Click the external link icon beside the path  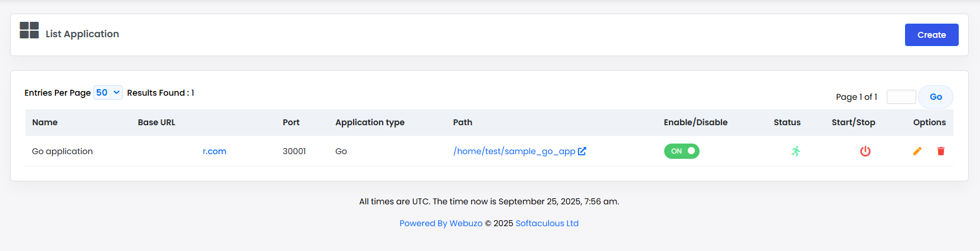pyautogui.click(x=582, y=151)
